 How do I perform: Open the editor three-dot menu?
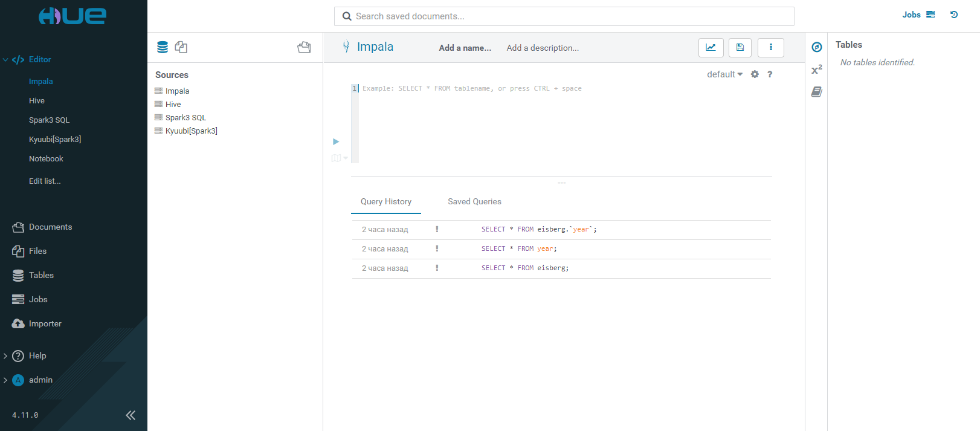click(x=770, y=48)
